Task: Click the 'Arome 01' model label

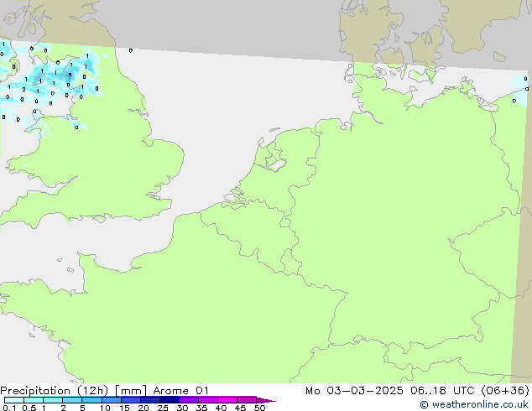Action: click(x=180, y=391)
